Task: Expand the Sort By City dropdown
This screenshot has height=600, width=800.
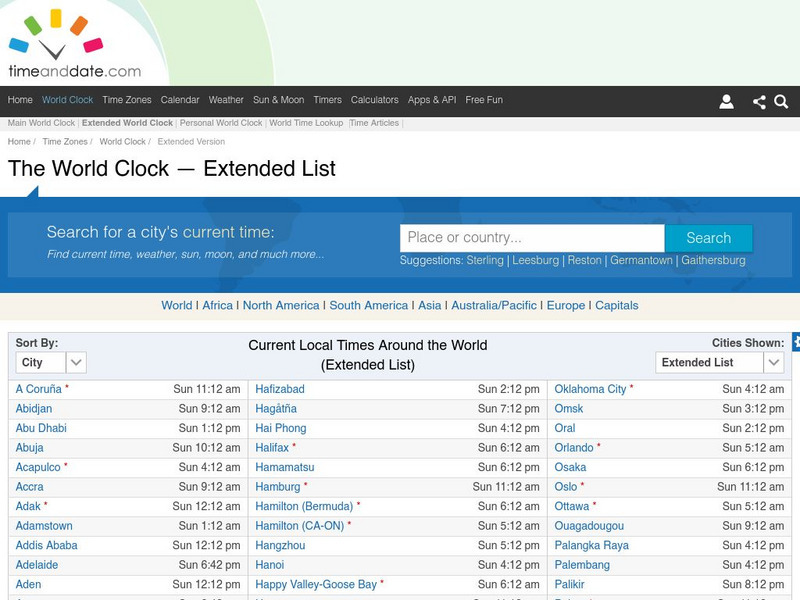Action: [x=51, y=362]
